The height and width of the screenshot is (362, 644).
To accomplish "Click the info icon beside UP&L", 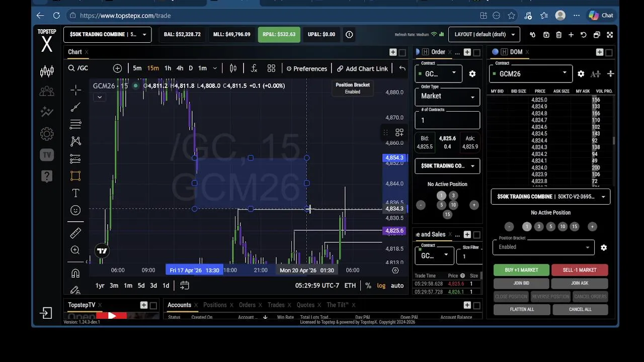I will tap(349, 35).
